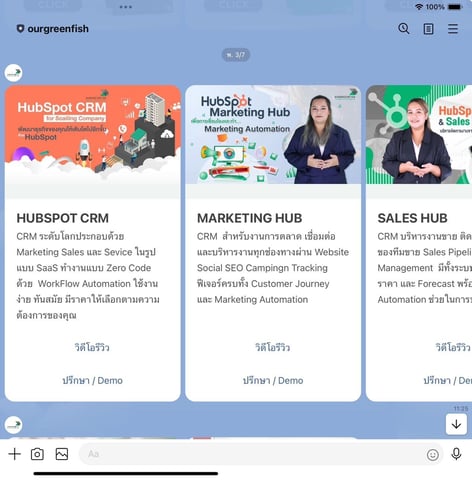Open the Sales Hub green banner image
Screen dimensions: 472x480
click(x=419, y=135)
